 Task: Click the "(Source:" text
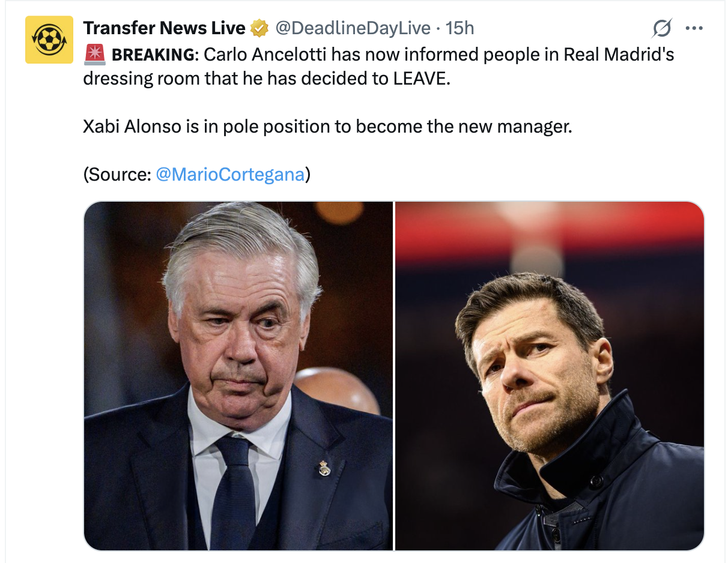point(117,175)
